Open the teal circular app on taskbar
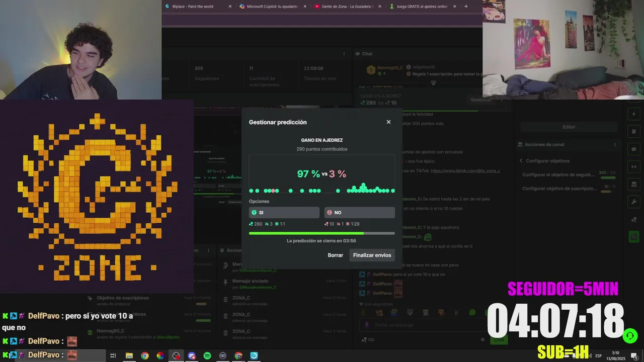Image resolution: width=644 pixels, height=362 pixels. tap(254, 355)
